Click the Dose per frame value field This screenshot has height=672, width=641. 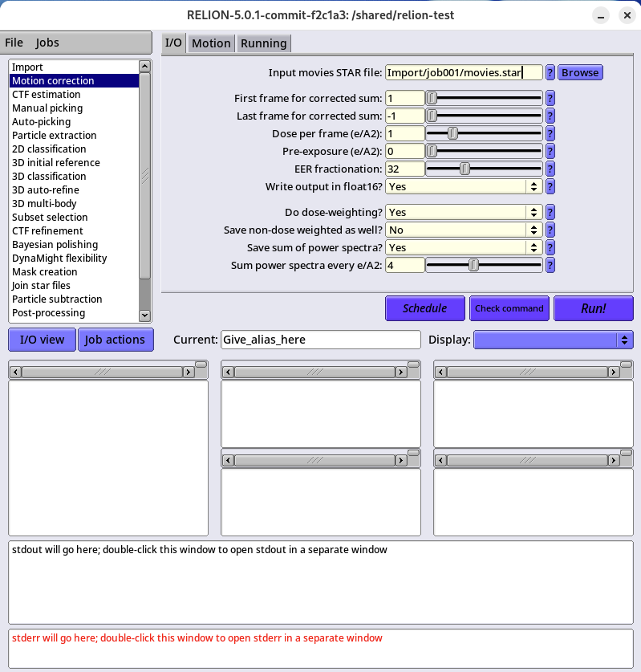click(405, 134)
